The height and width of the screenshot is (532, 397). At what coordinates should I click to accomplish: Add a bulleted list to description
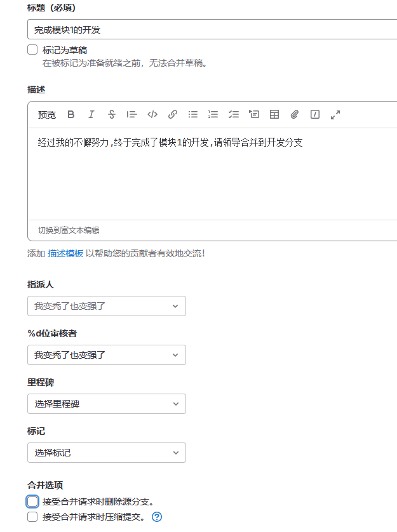click(x=193, y=115)
